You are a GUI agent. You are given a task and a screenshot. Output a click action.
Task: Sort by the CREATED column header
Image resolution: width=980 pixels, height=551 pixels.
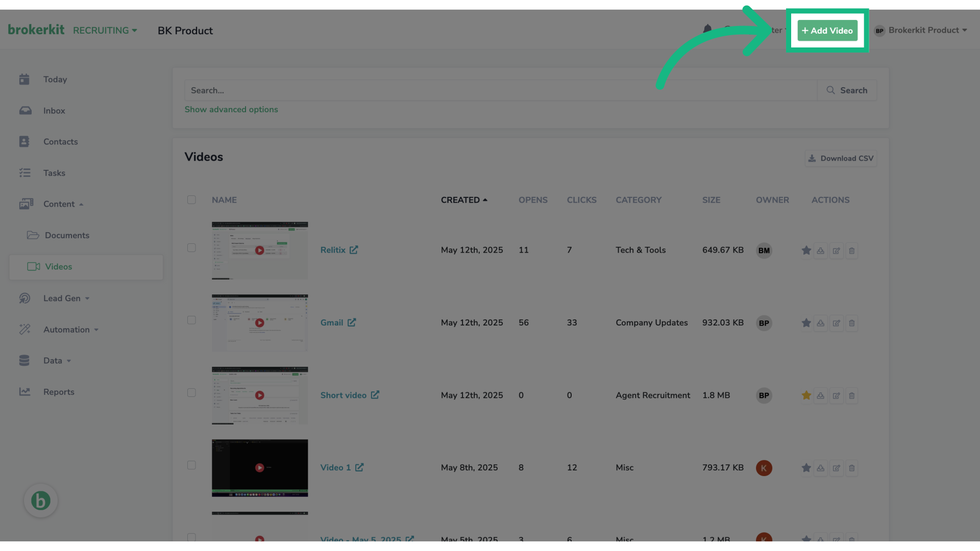point(464,200)
